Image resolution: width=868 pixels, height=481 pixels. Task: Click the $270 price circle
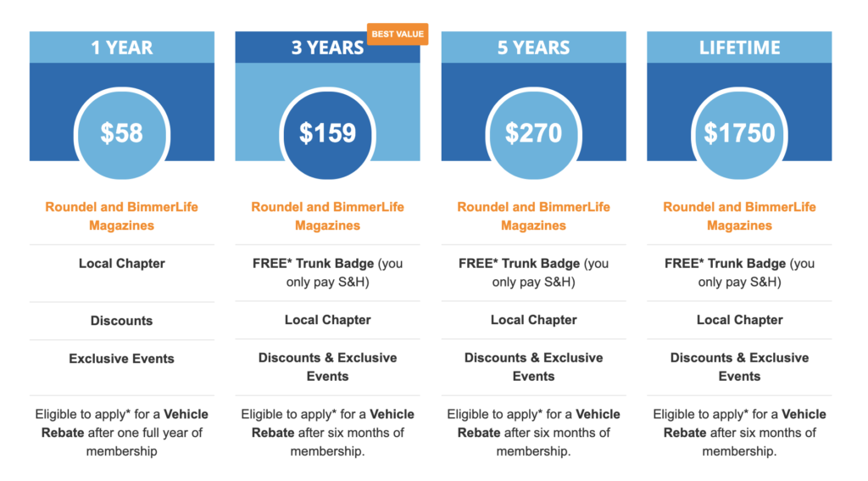534,133
